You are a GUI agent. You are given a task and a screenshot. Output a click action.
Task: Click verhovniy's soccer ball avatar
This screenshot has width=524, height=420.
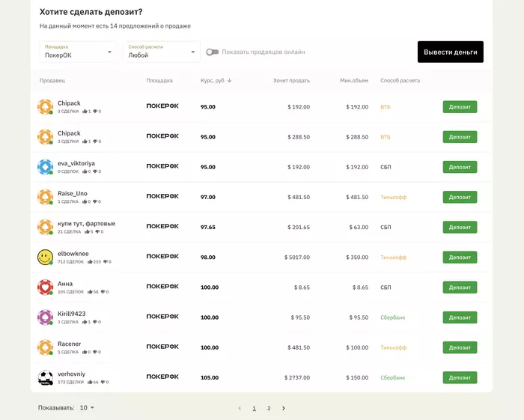coord(45,377)
